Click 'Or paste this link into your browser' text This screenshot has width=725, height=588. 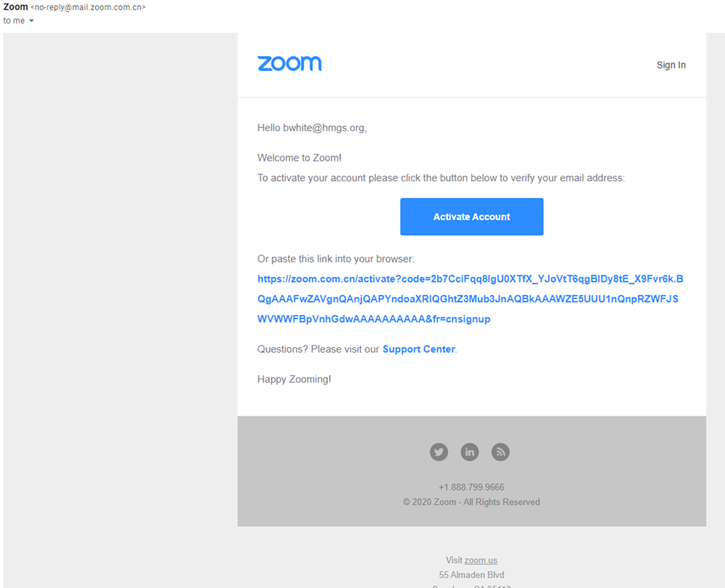[335, 259]
